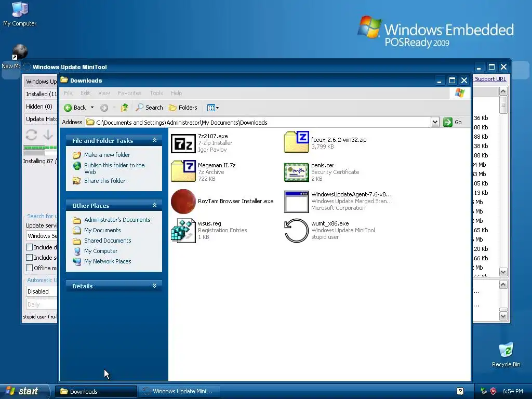Toggle the first Include checkbox in MiniTool
This screenshot has width=532, height=399.
tap(30, 247)
